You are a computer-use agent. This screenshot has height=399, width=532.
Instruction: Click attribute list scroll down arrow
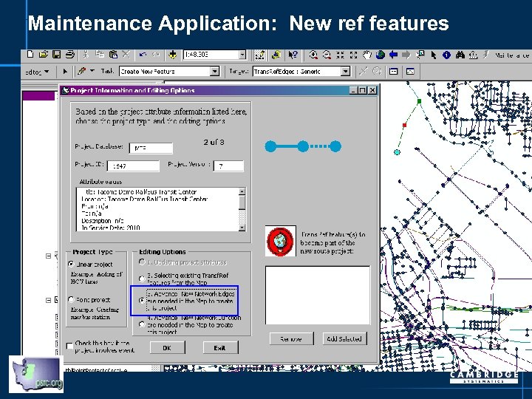(x=242, y=228)
